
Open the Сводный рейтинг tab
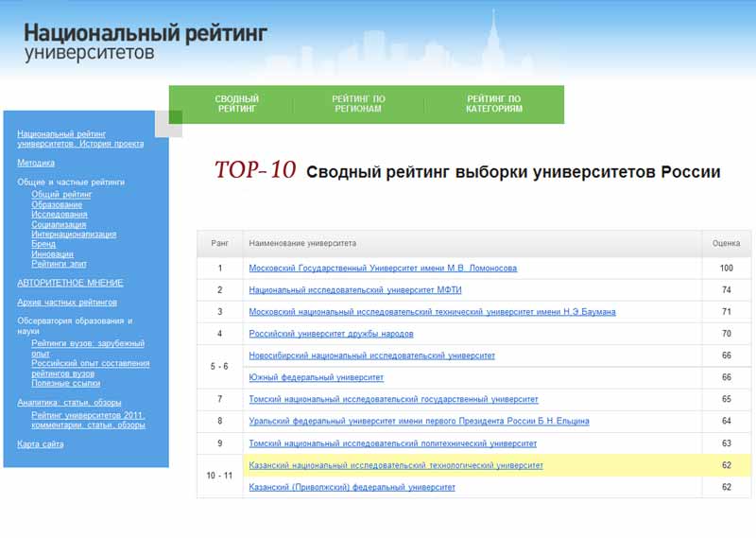236,104
